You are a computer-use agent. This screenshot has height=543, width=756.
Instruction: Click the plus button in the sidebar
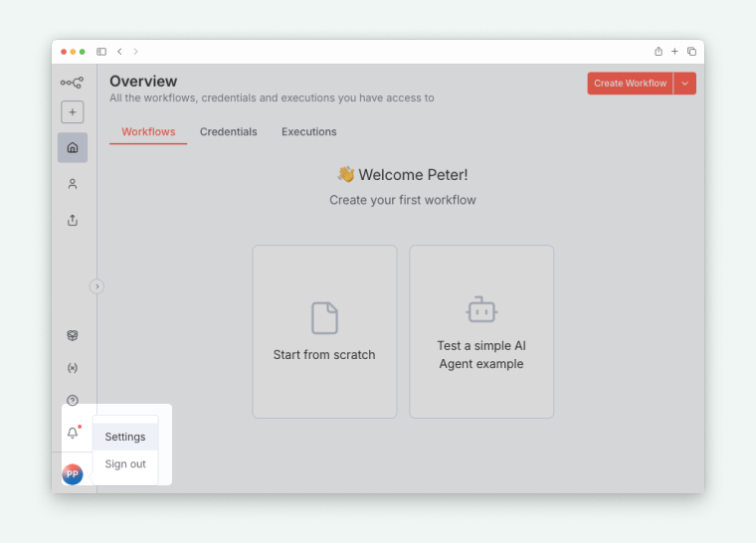tap(73, 112)
